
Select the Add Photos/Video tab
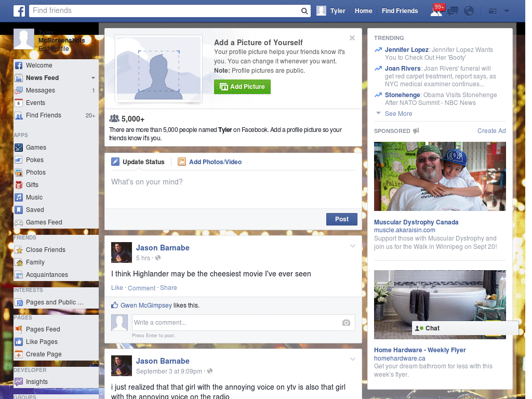[210, 162]
